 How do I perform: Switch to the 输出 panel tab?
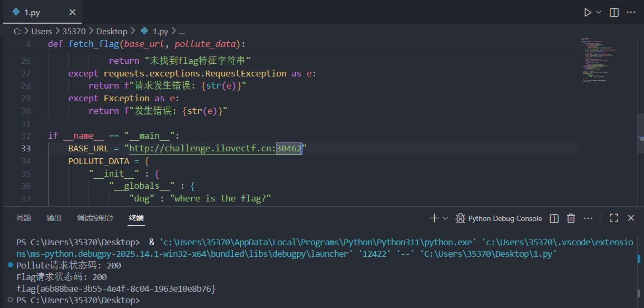(x=54, y=218)
